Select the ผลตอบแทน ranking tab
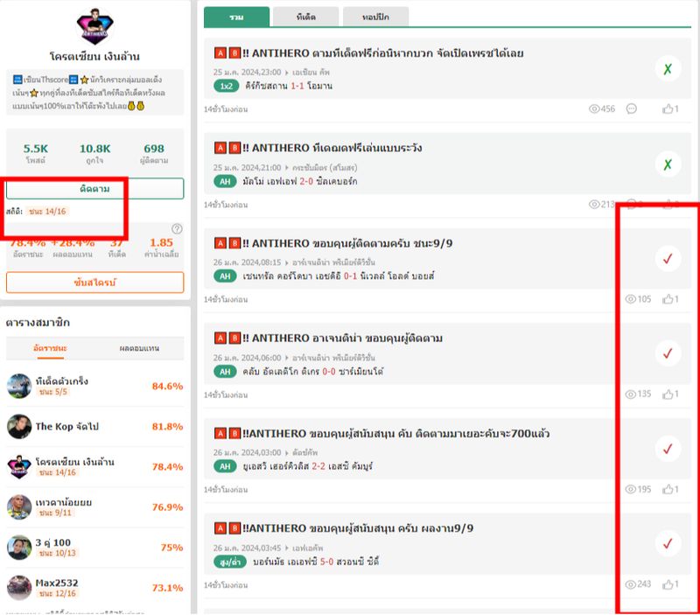This screenshot has width=700, height=615. (139, 348)
